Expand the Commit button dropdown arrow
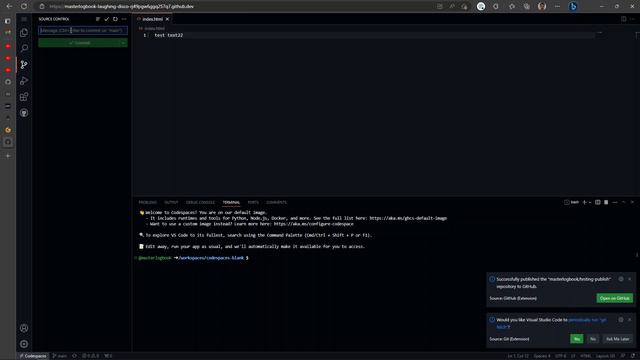This screenshot has width=640, height=360. click(124, 43)
